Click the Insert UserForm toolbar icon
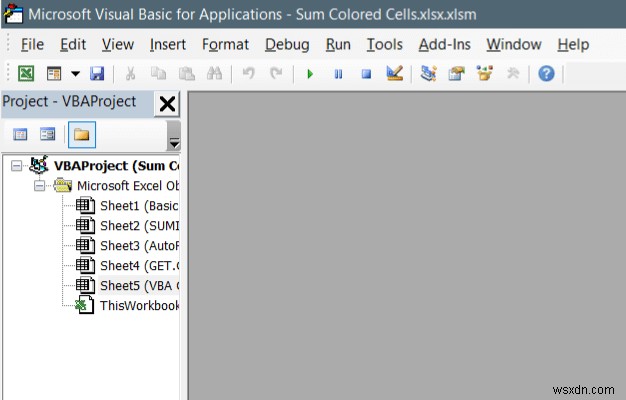 coord(54,74)
